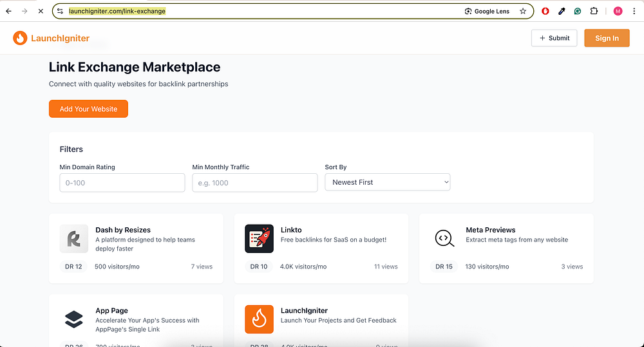Screen dimensions: 644x347
Task: Click the DR 15 badge
Action: (444, 267)
